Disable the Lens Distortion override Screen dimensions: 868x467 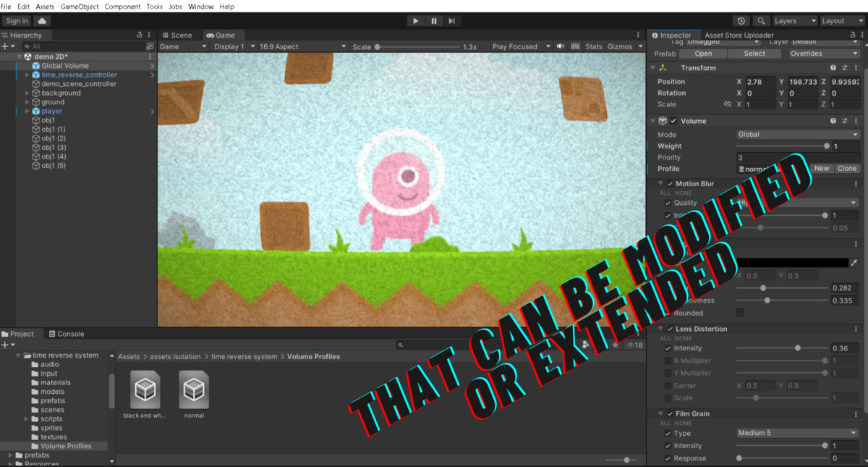(x=670, y=329)
